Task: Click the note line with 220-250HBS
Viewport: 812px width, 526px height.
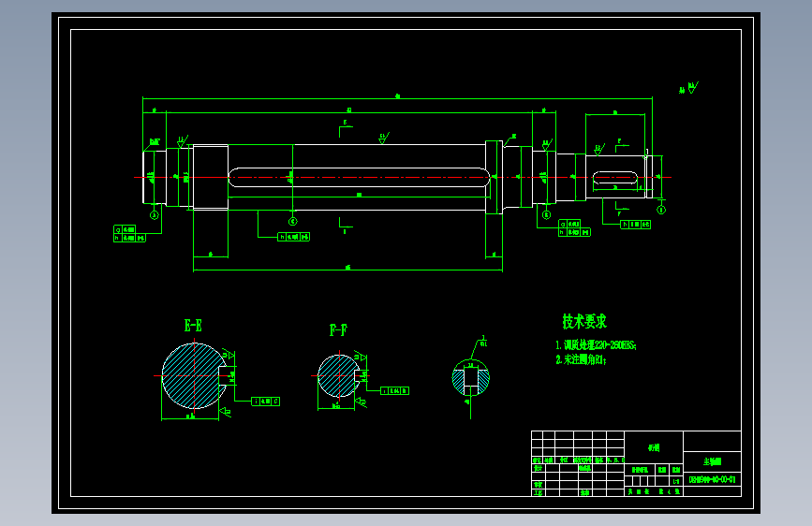Action: click(x=596, y=345)
